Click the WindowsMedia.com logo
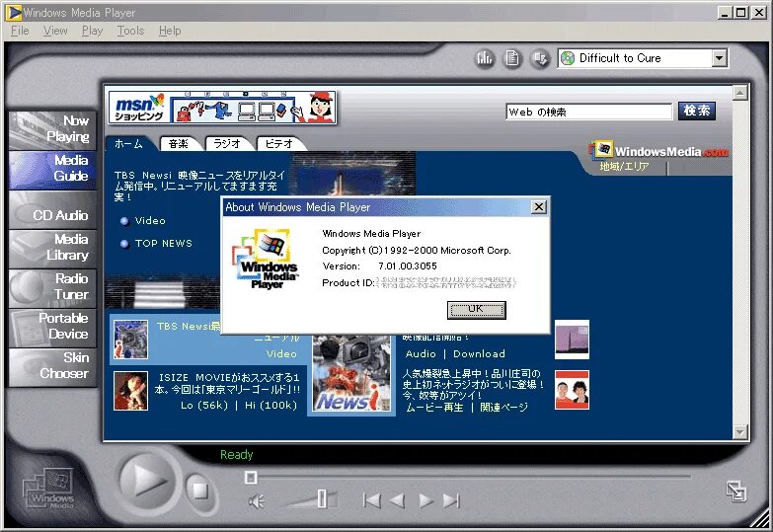The image size is (773, 532). pos(659,150)
